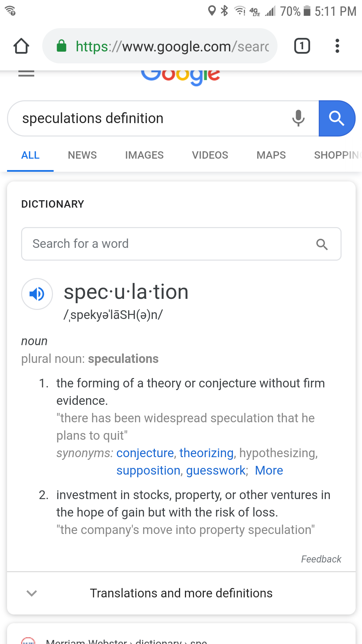The image size is (362, 644).
Task: Select the MAPS tab
Action: [x=271, y=155]
